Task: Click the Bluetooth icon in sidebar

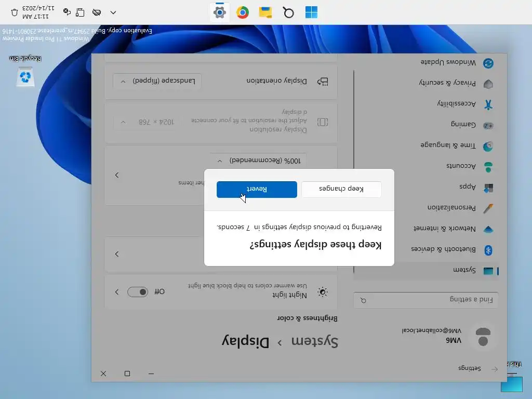Action: [488, 250]
